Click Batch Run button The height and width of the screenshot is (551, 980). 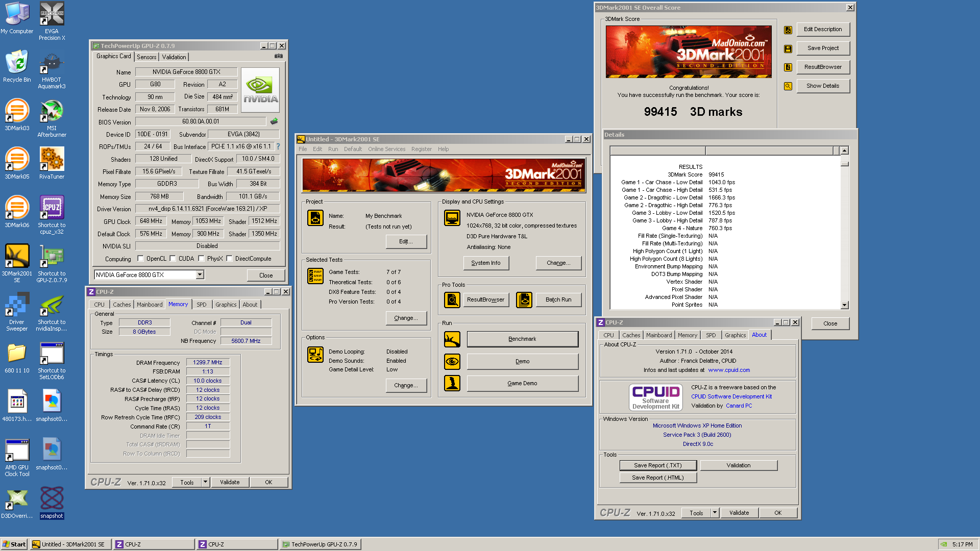pyautogui.click(x=558, y=300)
